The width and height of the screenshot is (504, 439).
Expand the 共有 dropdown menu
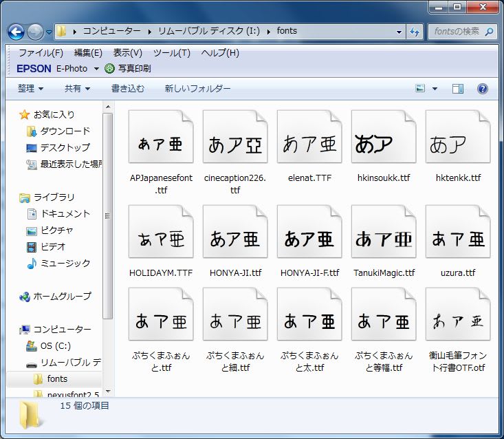click(x=77, y=89)
